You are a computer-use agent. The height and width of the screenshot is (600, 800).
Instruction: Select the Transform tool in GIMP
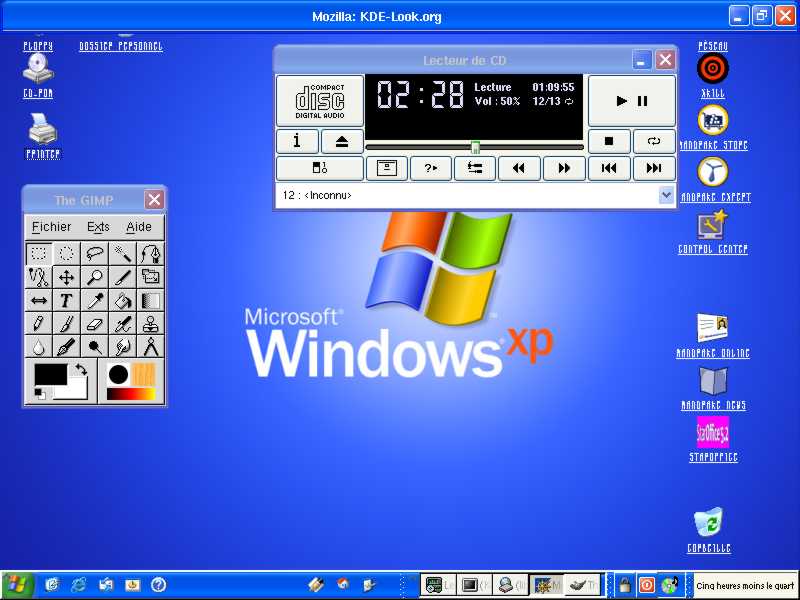[x=151, y=277]
